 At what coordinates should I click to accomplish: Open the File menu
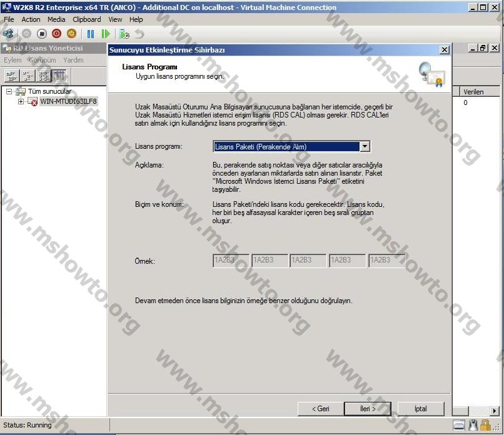point(9,19)
